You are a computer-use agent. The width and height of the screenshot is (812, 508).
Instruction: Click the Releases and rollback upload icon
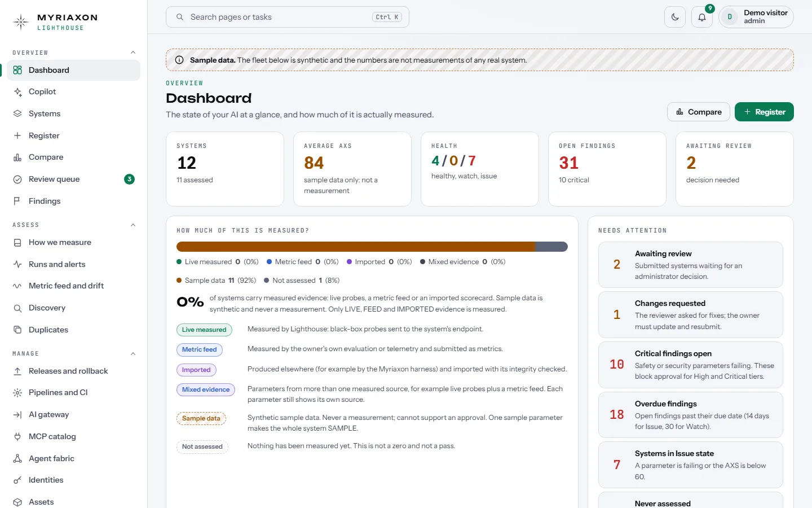click(17, 371)
